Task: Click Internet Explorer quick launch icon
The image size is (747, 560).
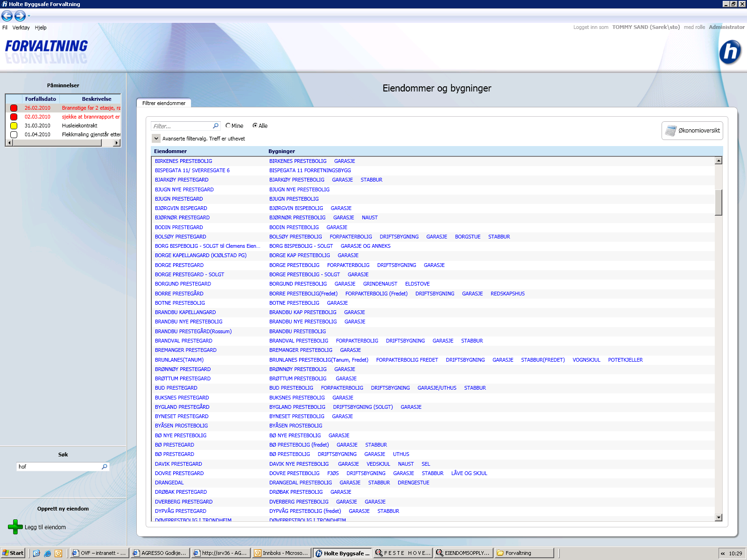Action: click(x=48, y=553)
